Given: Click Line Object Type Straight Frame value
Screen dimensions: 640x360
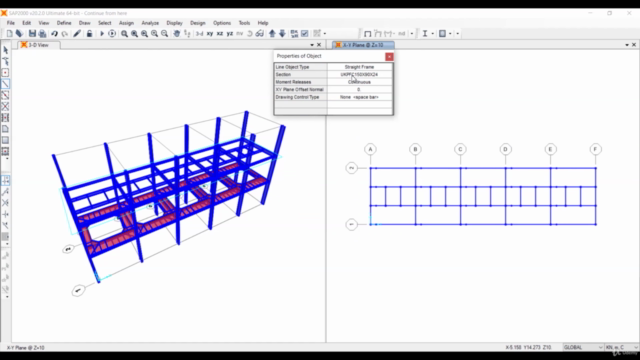Looking at the screenshot, I should (x=360, y=67).
